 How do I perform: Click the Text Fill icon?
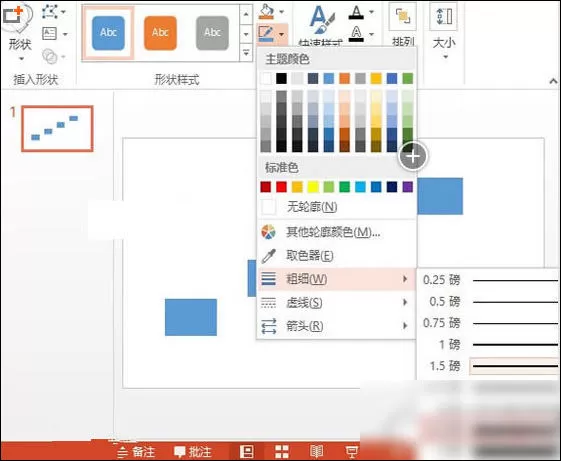[x=356, y=13]
